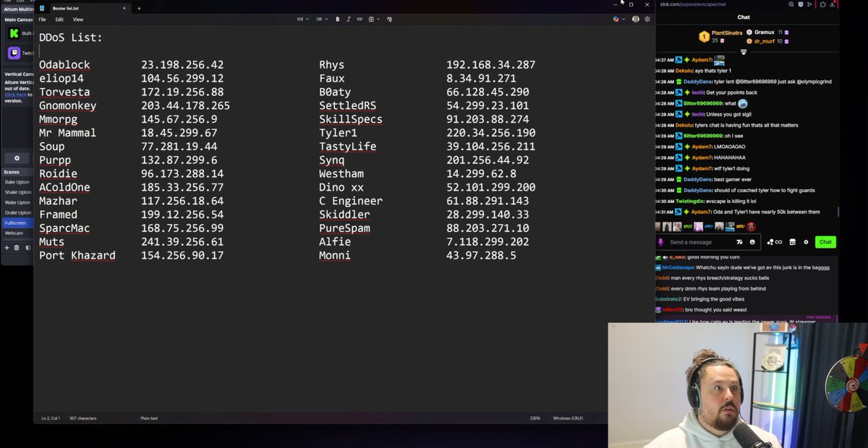Toggle bold formatting in Notepad
Screen dimensions: 868x448
tap(337, 20)
